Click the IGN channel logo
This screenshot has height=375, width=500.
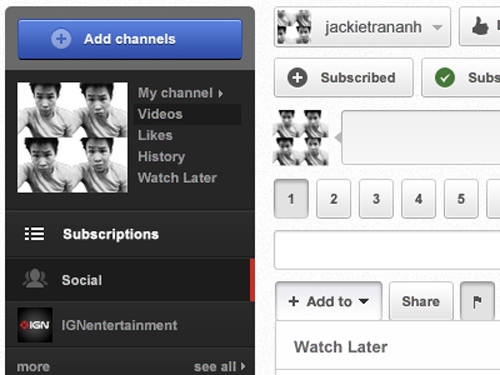click(35, 325)
